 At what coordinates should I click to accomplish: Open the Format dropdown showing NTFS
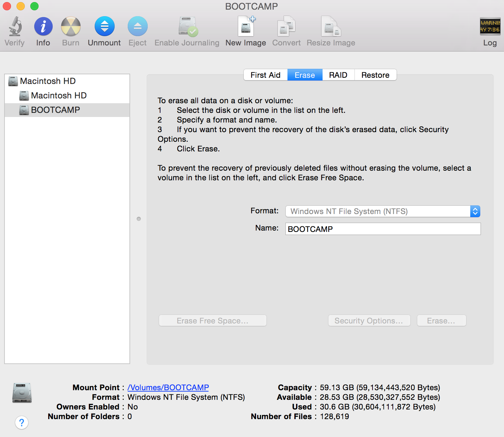point(383,211)
